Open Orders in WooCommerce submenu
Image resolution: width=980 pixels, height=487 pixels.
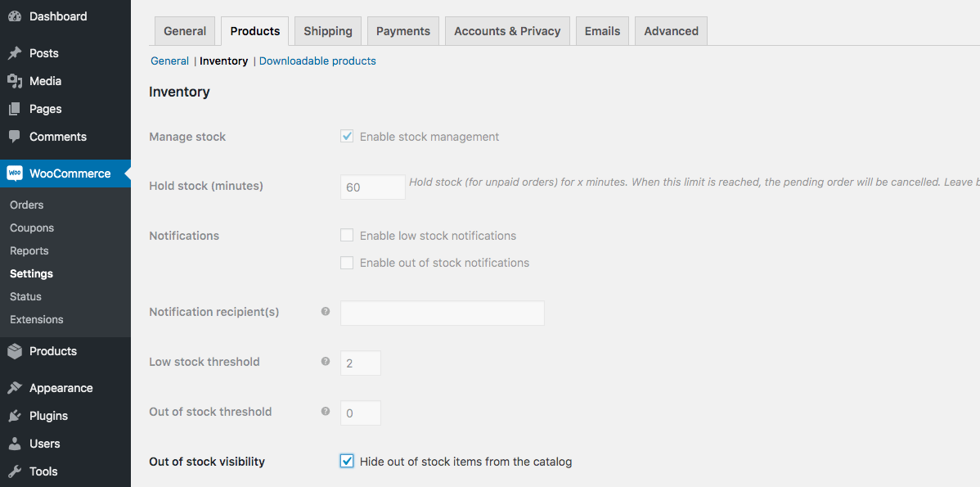26,205
